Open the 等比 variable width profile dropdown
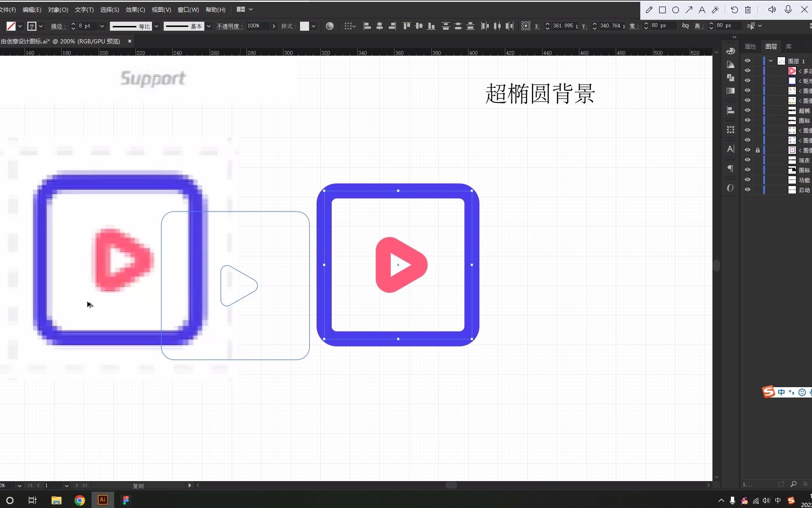This screenshot has height=508, width=812. coord(156,26)
